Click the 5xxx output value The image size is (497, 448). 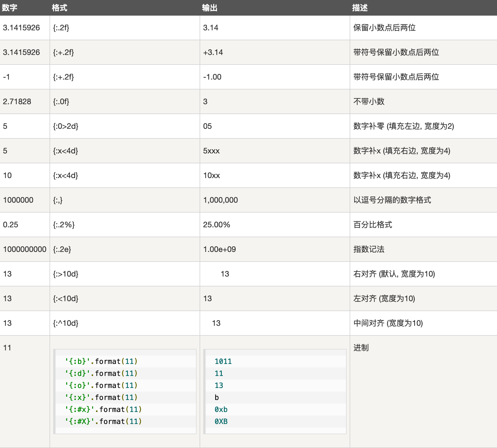(x=211, y=151)
